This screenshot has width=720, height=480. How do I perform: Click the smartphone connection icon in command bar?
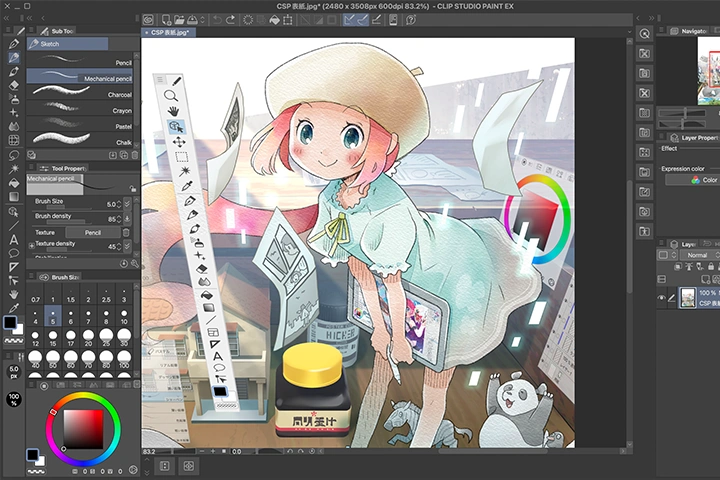click(393, 20)
